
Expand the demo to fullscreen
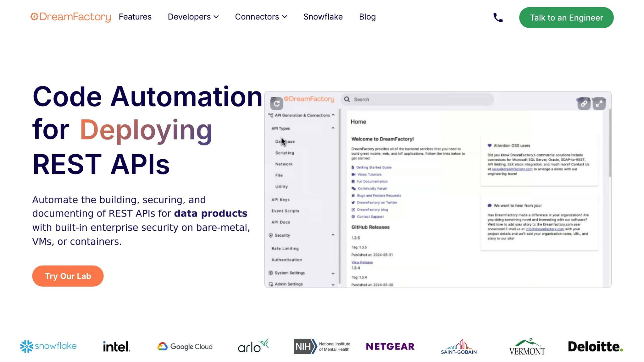[599, 104]
